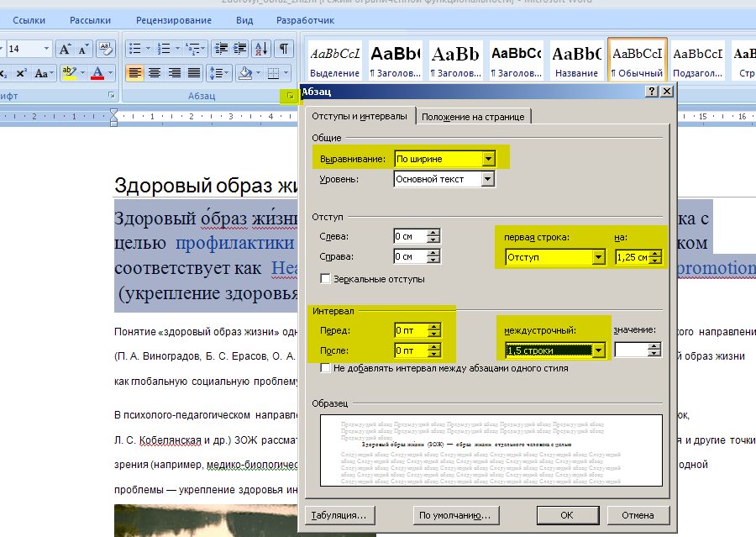Open the первая строка dropdown
The width and height of the screenshot is (756, 537).
[x=598, y=257]
